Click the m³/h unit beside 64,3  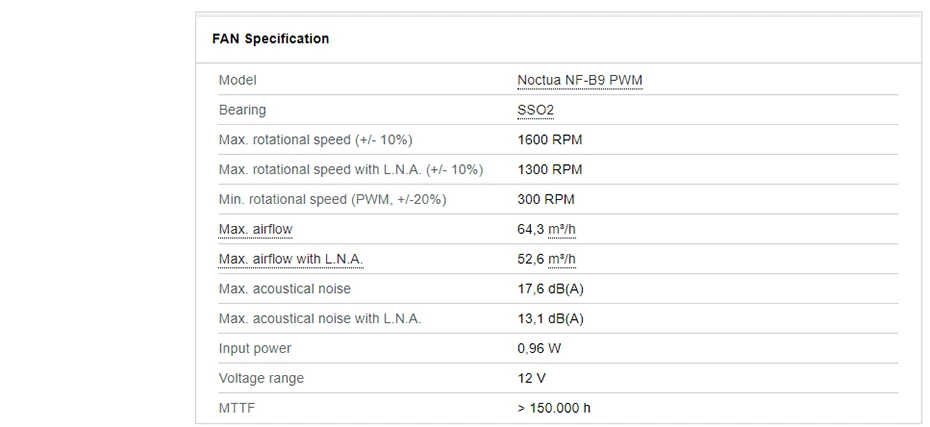562,229
